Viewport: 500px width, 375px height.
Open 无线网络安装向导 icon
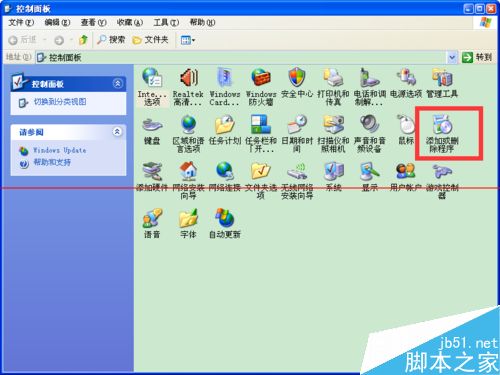pos(297,180)
